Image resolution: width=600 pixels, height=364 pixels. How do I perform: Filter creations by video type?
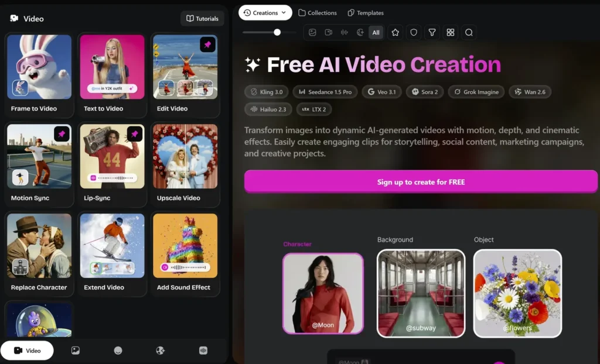tap(328, 33)
